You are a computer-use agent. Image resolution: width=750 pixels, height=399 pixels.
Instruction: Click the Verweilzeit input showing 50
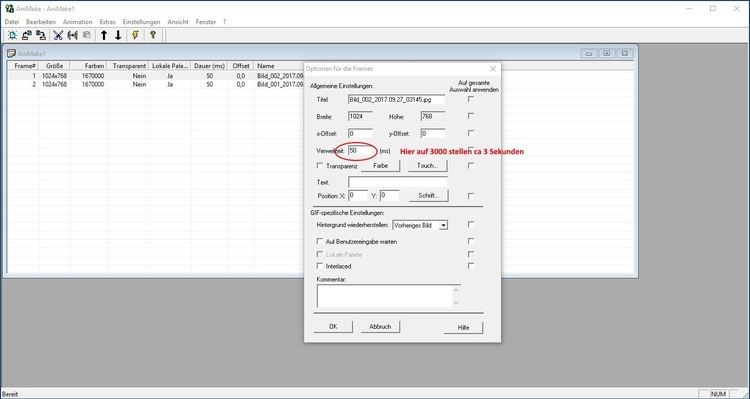click(x=360, y=151)
